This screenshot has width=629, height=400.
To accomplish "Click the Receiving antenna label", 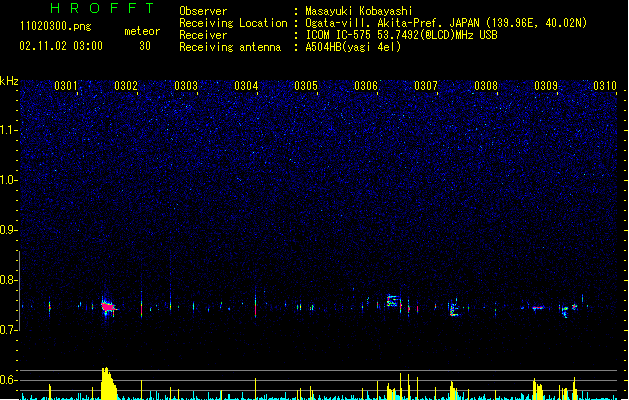I will [x=230, y=47].
